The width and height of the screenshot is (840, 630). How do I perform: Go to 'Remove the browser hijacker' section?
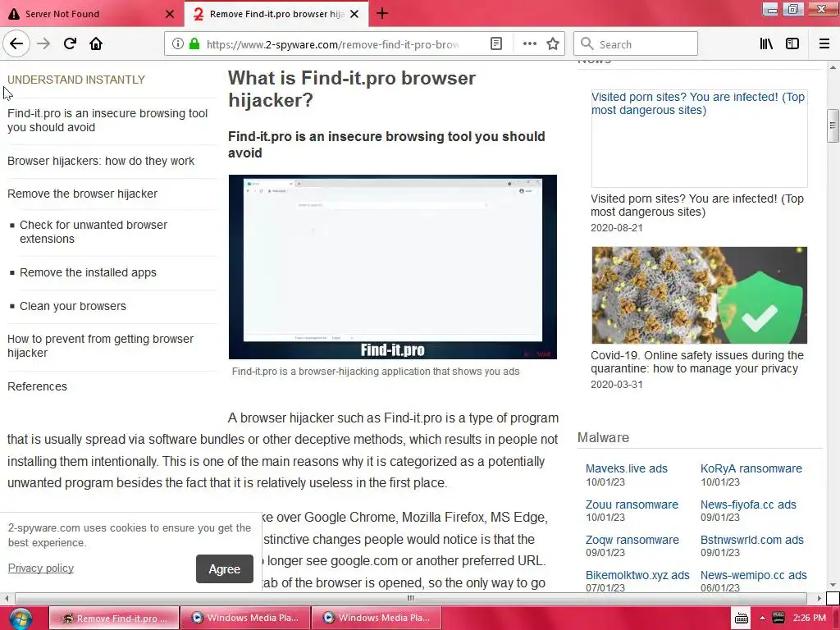[x=83, y=194]
